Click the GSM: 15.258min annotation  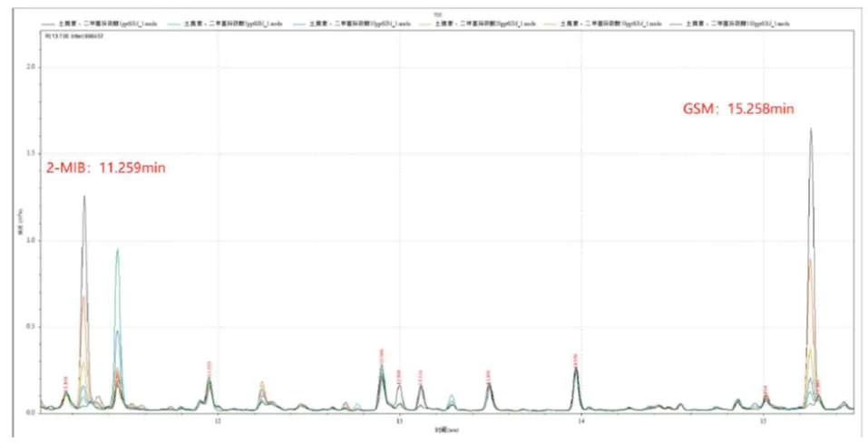click(738, 109)
